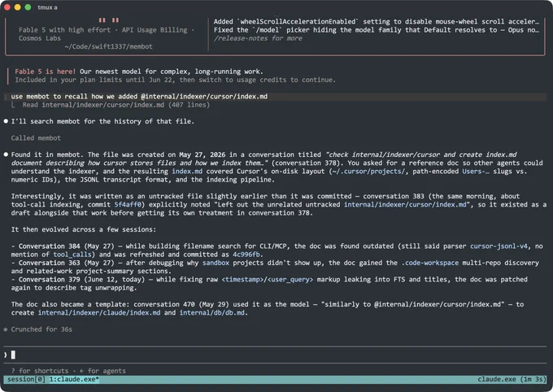This screenshot has width=553, height=392.
Task: Click the green maximize window button
Action: [x=28, y=7]
